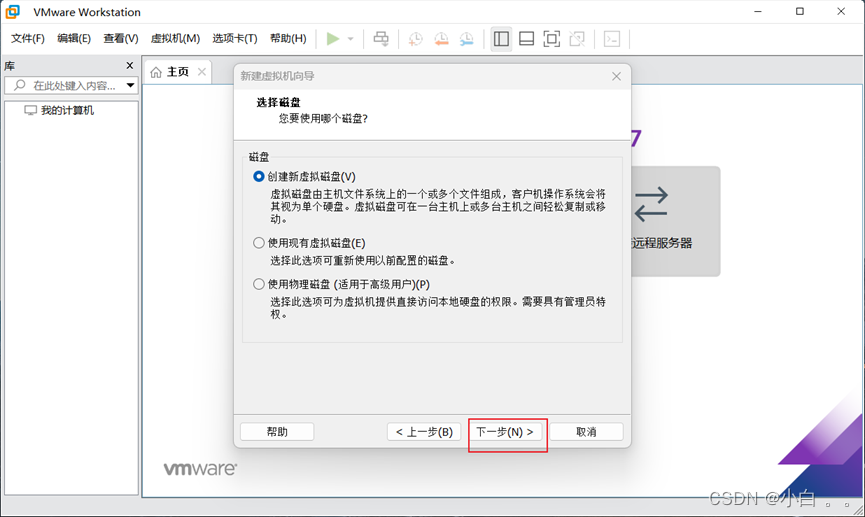Open the power options dropdown arrow
865x517 pixels.
pyautogui.click(x=350, y=39)
